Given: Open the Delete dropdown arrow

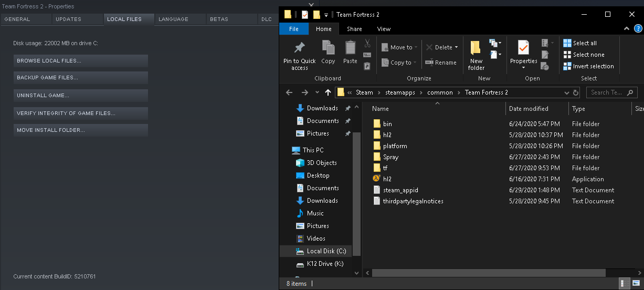Looking at the screenshot, I should click(x=456, y=47).
